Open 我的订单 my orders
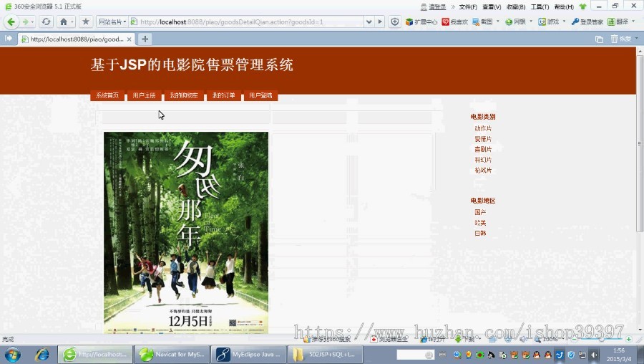The height and width of the screenshot is (364, 644). (223, 95)
